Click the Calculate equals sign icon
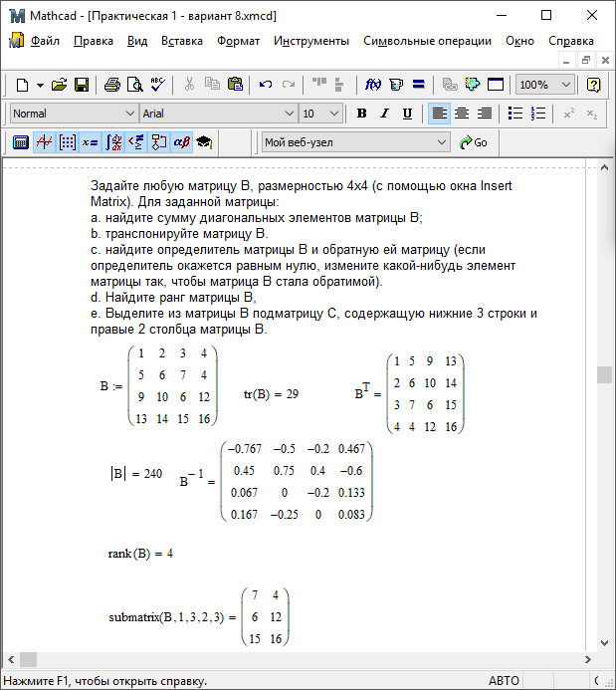 tap(419, 85)
